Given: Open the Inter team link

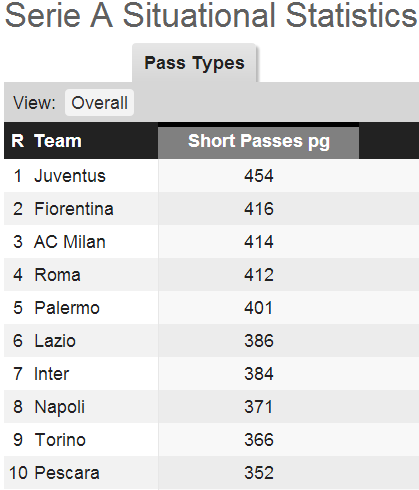Looking at the screenshot, I should pyautogui.click(x=52, y=374).
